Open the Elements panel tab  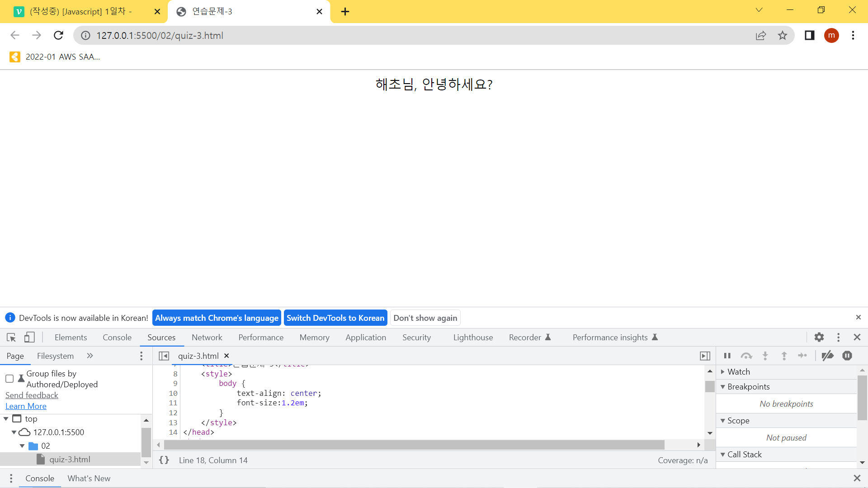(71, 338)
